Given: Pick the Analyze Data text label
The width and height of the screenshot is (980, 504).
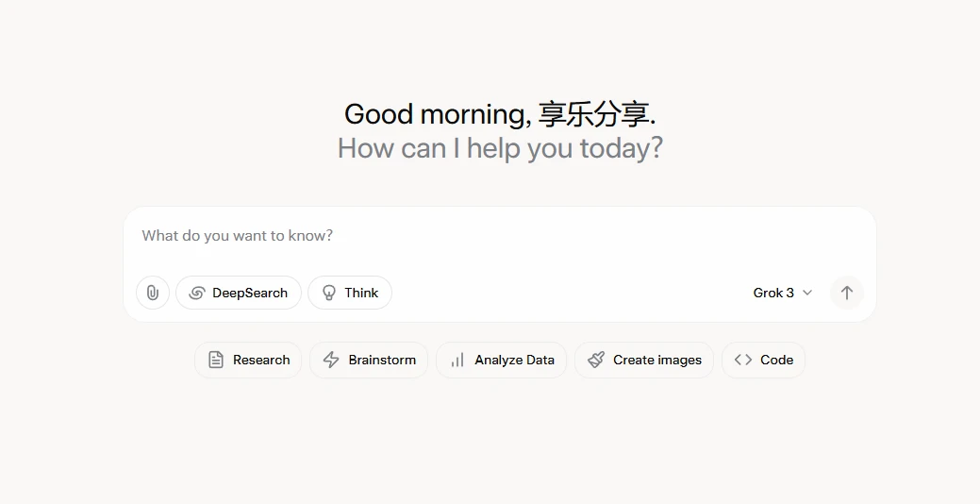Looking at the screenshot, I should pyautogui.click(x=514, y=360).
